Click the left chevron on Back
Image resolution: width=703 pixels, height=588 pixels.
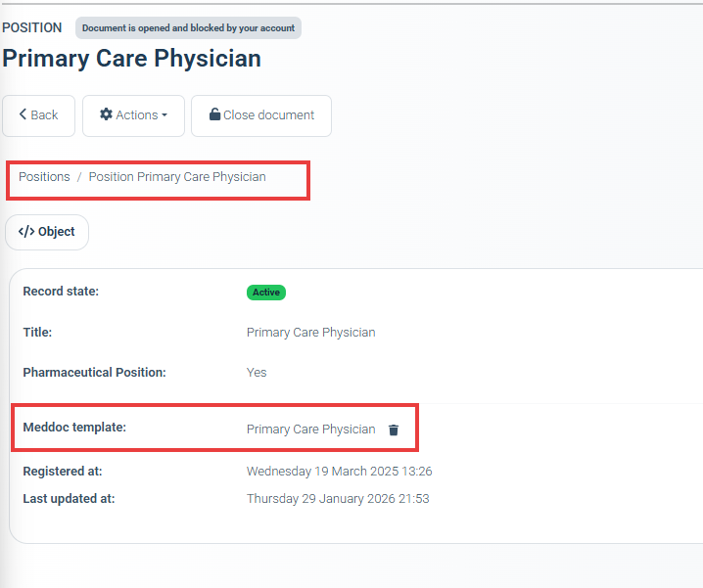pyautogui.click(x=23, y=114)
